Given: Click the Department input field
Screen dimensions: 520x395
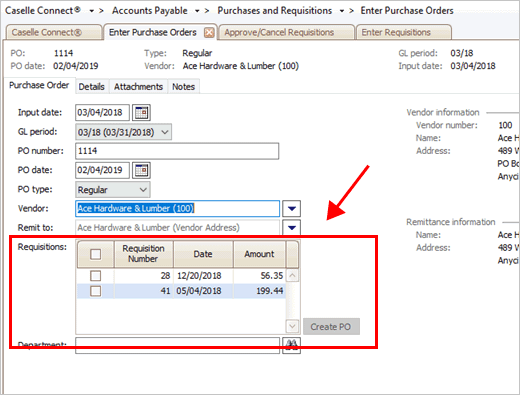Looking at the screenshot, I should [178, 345].
